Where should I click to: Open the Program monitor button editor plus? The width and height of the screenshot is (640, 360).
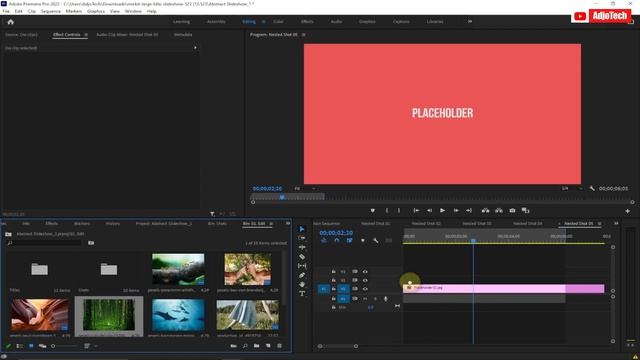(x=627, y=211)
